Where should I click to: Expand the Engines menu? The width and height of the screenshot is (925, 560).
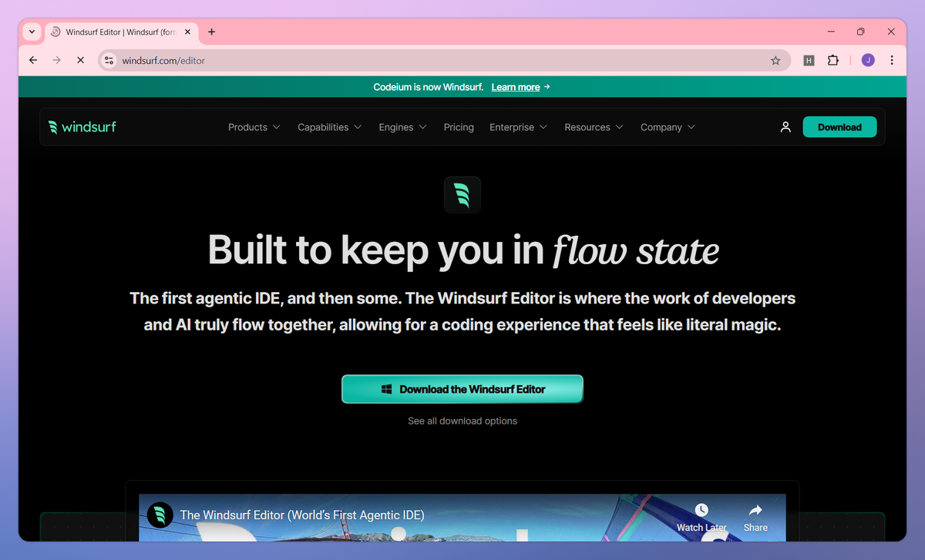coord(402,127)
